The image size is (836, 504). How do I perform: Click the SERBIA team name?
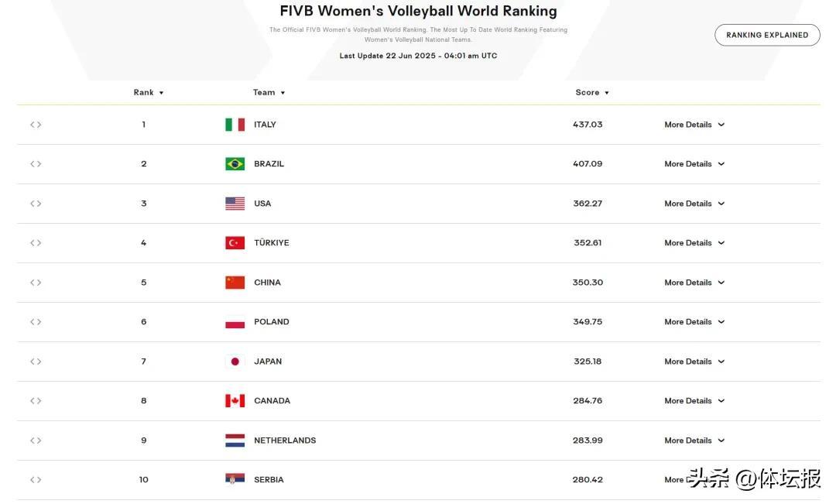pos(269,480)
